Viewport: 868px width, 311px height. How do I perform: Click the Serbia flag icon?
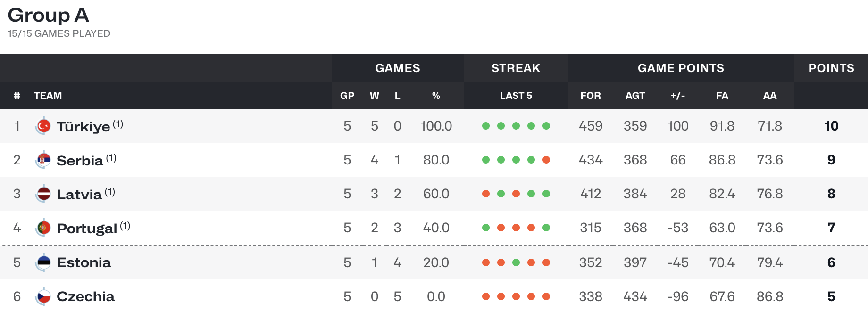coord(43,160)
